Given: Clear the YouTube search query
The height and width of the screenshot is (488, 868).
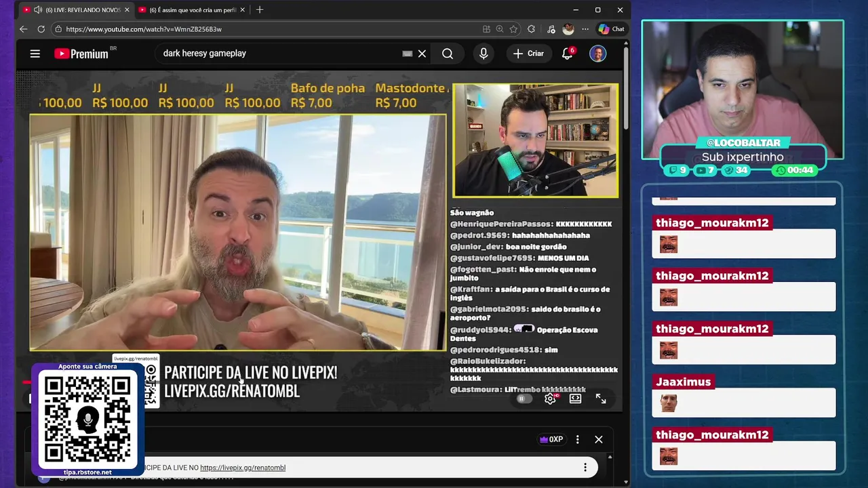Looking at the screenshot, I should pos(422,54).
